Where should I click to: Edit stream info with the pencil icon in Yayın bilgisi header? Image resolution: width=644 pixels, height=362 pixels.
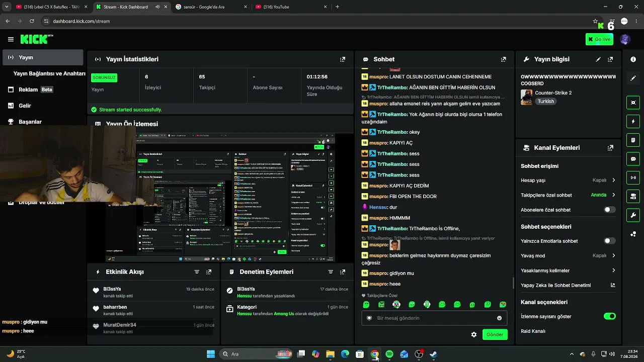(598, 59)
